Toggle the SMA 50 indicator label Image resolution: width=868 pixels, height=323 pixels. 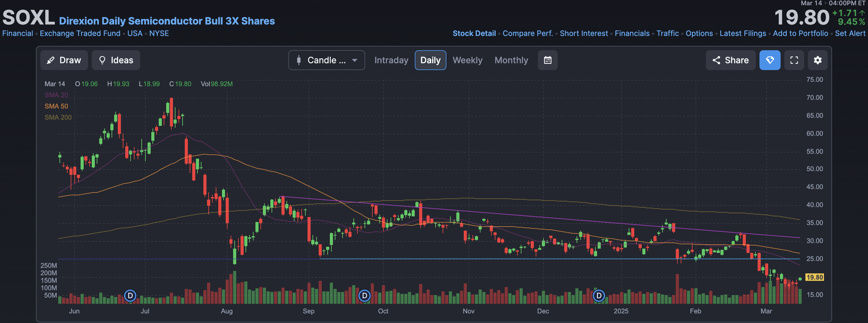[56, 106]
